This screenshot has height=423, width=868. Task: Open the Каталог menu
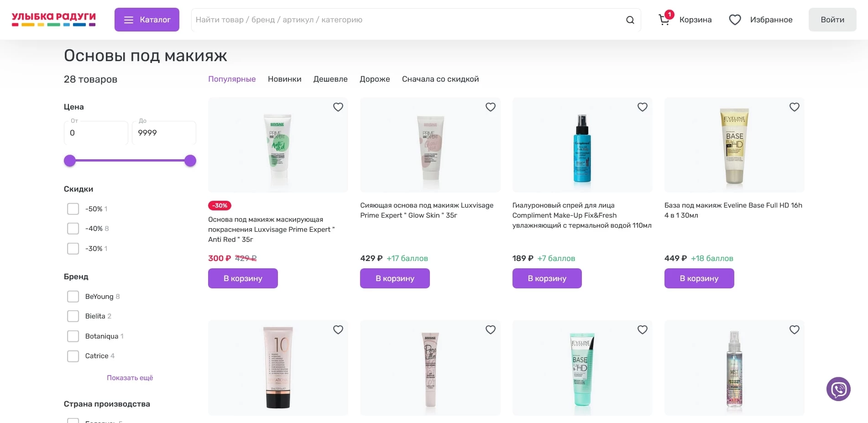(146, 20)
